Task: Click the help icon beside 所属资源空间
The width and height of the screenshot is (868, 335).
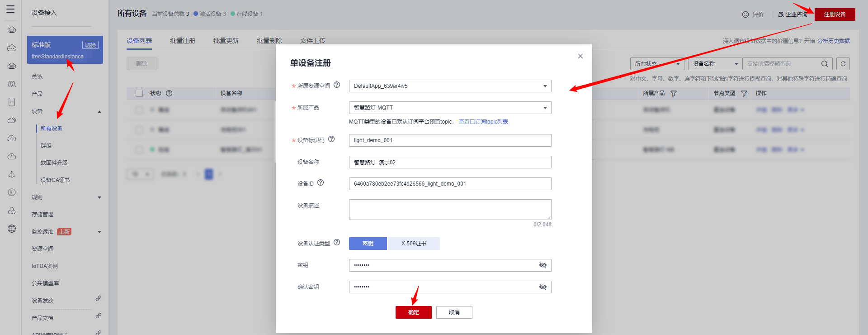Action: [x=337, y=85]
